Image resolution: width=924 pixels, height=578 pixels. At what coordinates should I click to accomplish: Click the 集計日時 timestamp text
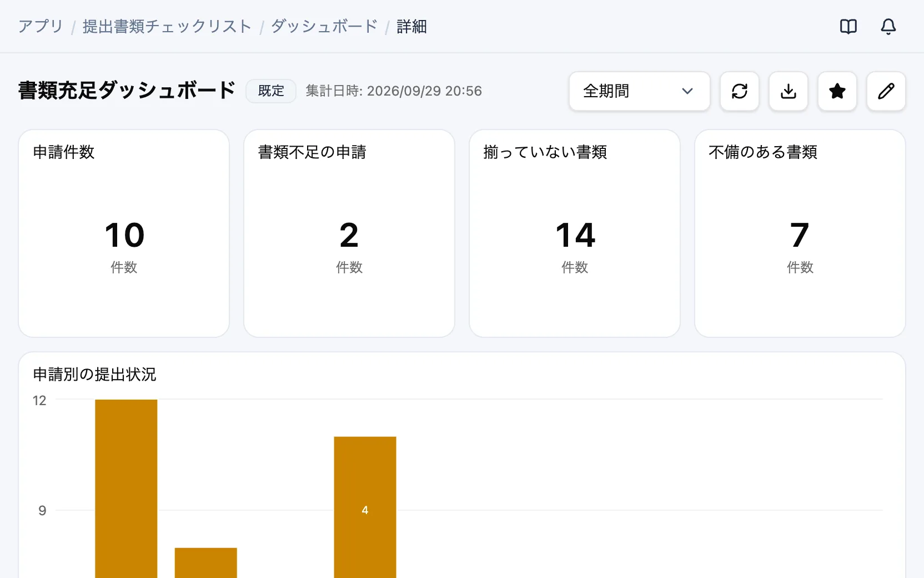(394, 91)
